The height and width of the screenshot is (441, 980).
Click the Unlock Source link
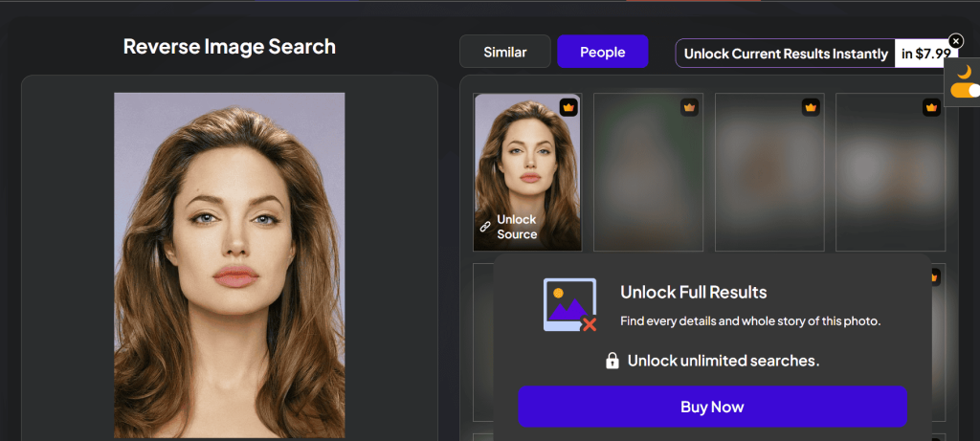516,227
